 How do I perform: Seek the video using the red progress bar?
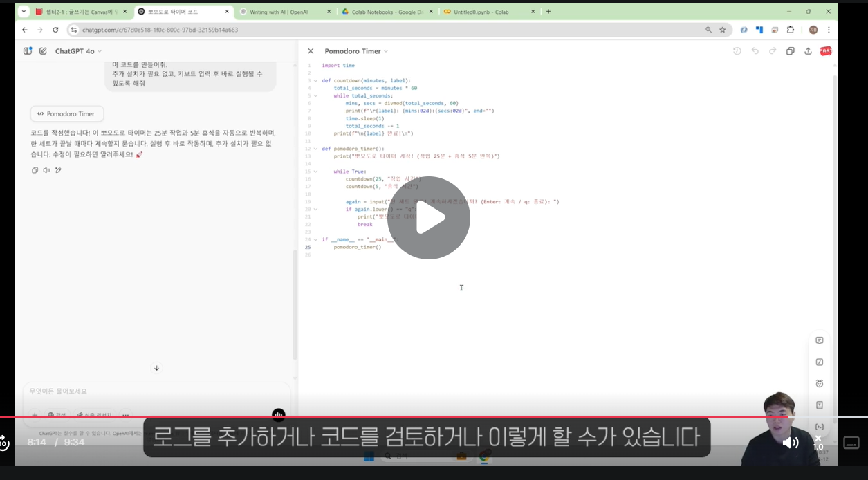[434, 417]
